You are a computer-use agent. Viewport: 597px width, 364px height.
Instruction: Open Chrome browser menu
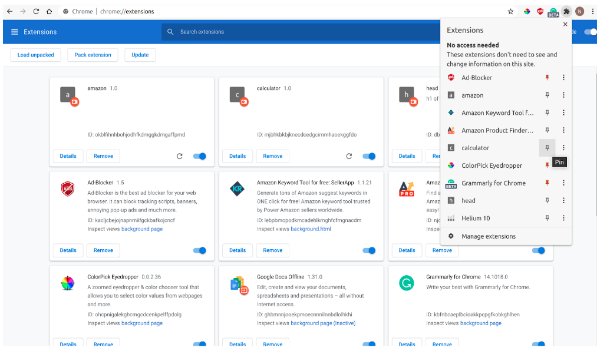(x=593, y=11)
